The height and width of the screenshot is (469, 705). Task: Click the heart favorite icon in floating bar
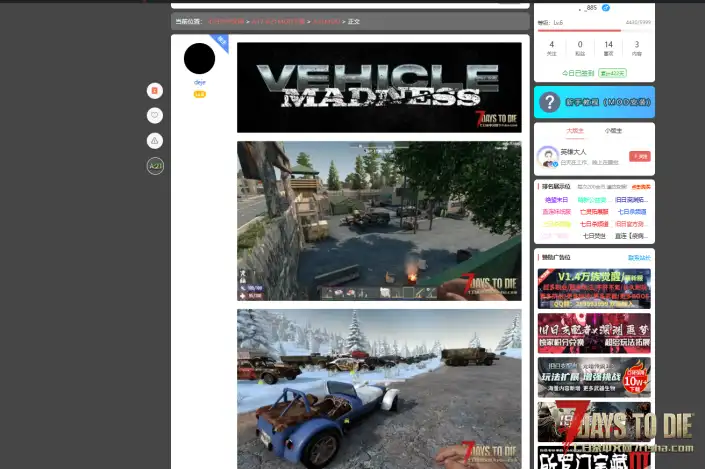click(155, 116)
